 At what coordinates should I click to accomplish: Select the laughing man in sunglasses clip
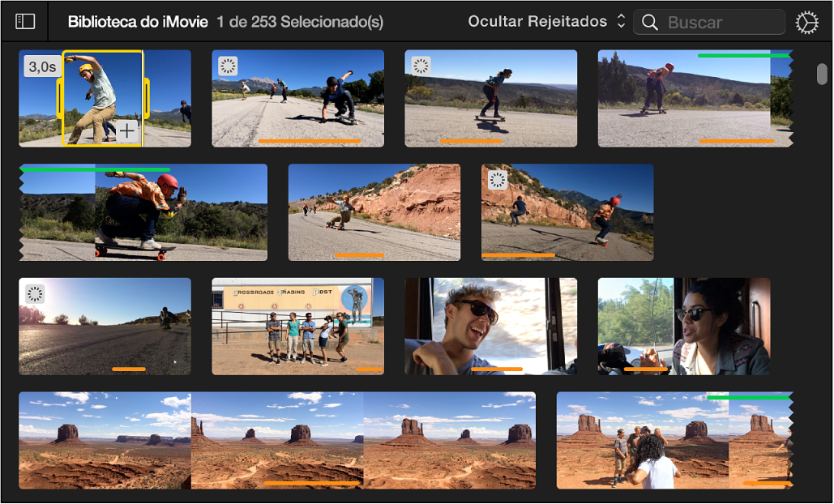[x=490, y=326]
